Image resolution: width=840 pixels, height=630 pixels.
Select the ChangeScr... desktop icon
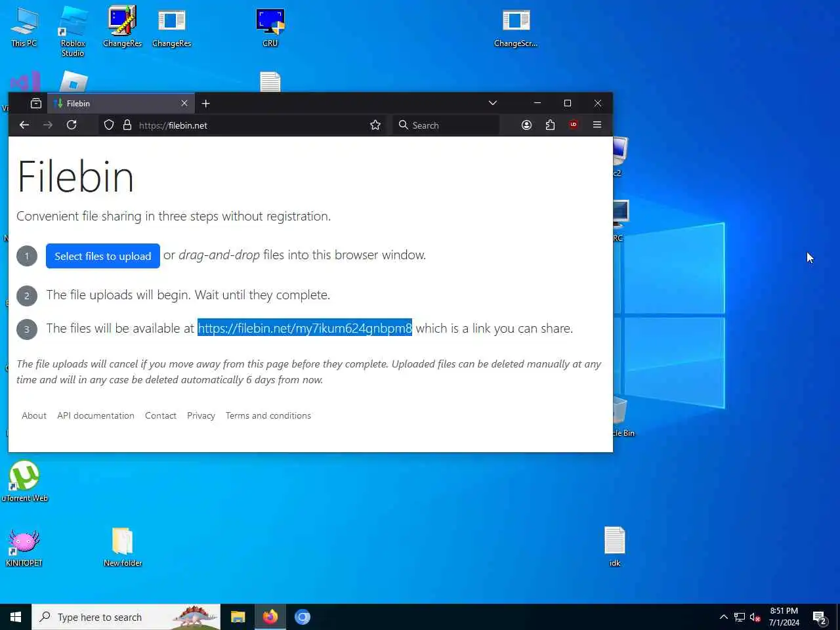516,28
